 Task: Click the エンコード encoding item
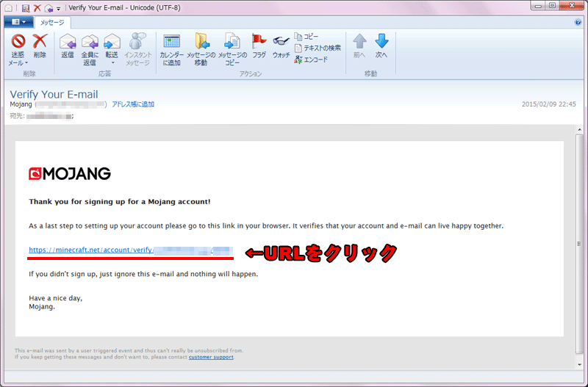311,59
